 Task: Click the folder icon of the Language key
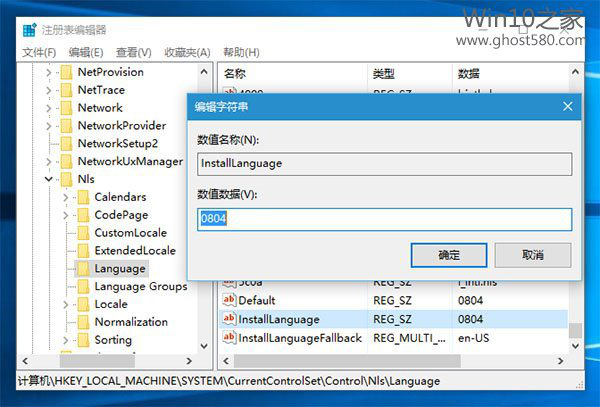tap(83, 268)
